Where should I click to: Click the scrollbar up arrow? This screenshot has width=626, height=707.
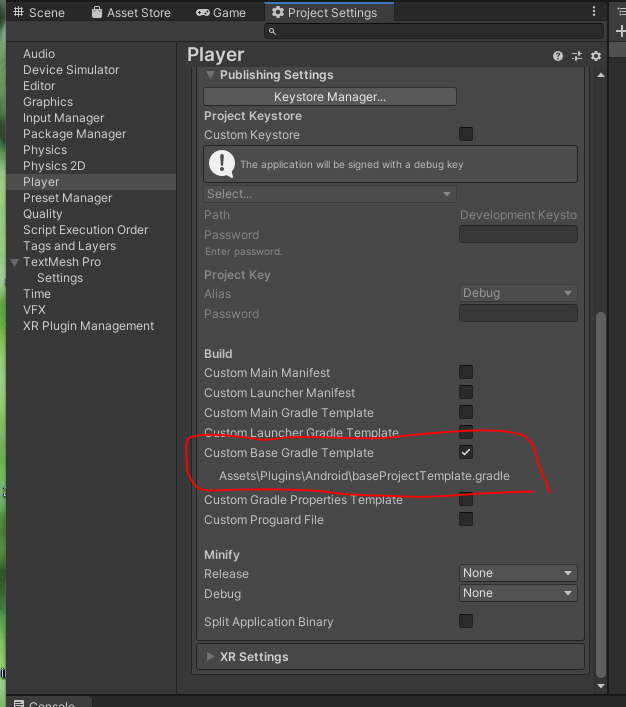click(601, 75)
